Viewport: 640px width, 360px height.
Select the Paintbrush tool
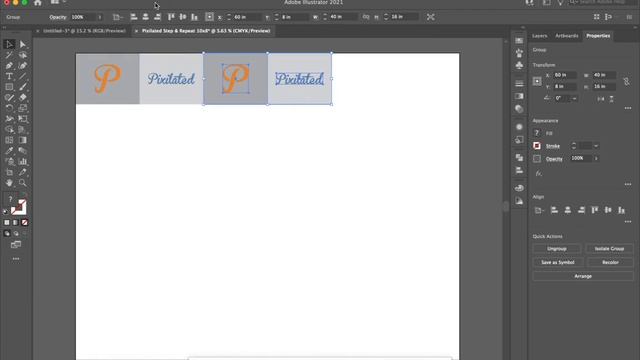click(x=22, y=87)
